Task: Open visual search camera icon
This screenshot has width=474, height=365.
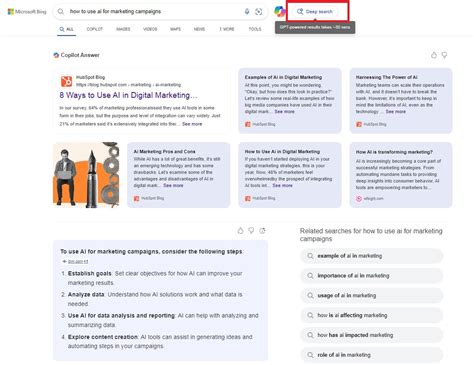Action: (x=258, y=12)
